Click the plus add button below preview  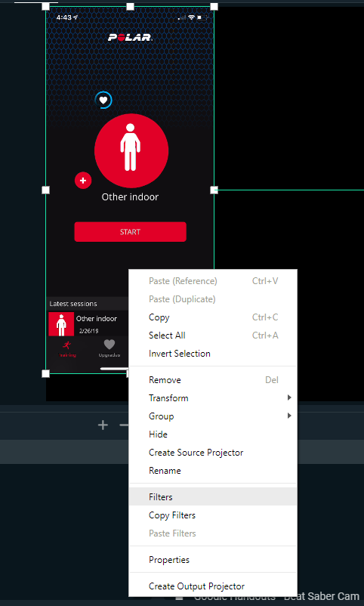pos(103,425)
